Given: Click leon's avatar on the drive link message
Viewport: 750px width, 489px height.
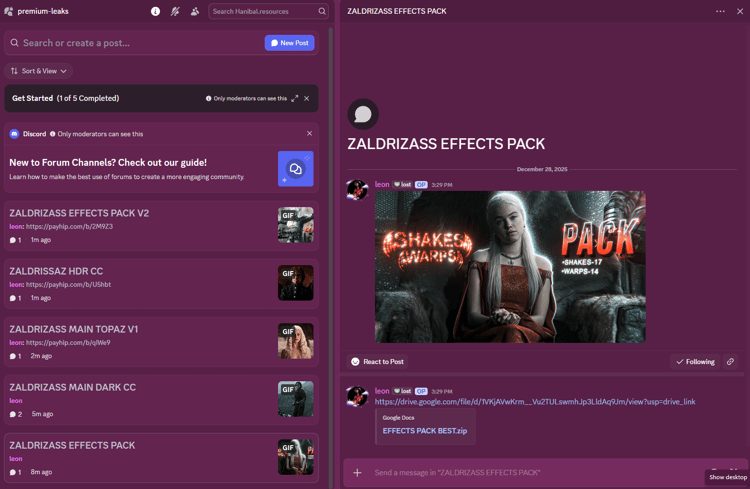Looking at the screenshot, I should click(x=357, y=397).
